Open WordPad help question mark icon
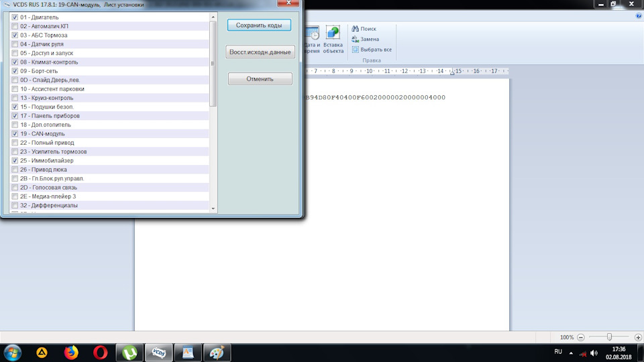 coord(638,15)
